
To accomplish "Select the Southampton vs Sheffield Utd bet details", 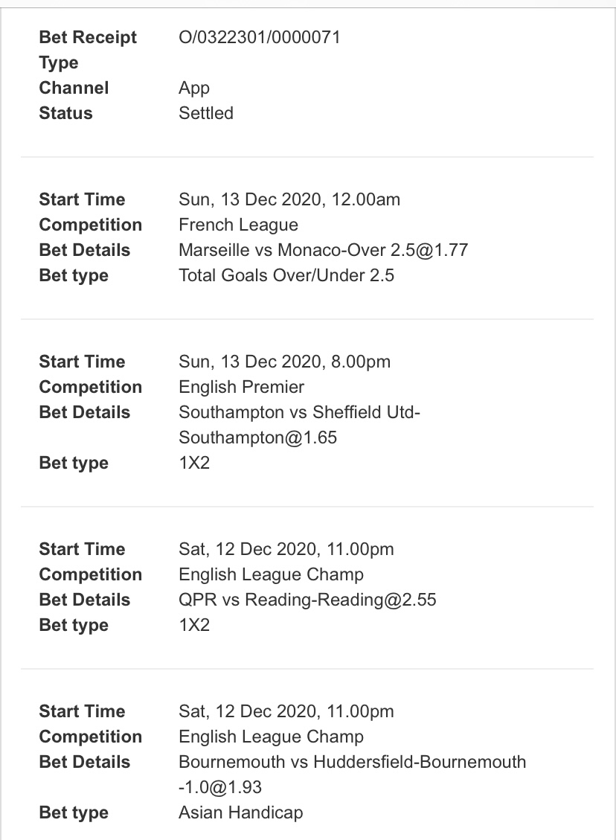I will [x=299, y=412].
